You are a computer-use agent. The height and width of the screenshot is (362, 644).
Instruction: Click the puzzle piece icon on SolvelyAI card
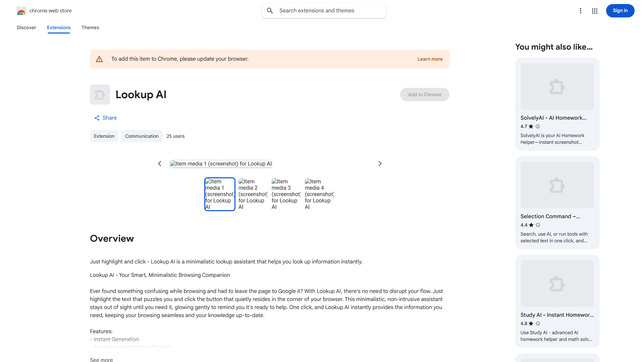[x=557, y=86]
